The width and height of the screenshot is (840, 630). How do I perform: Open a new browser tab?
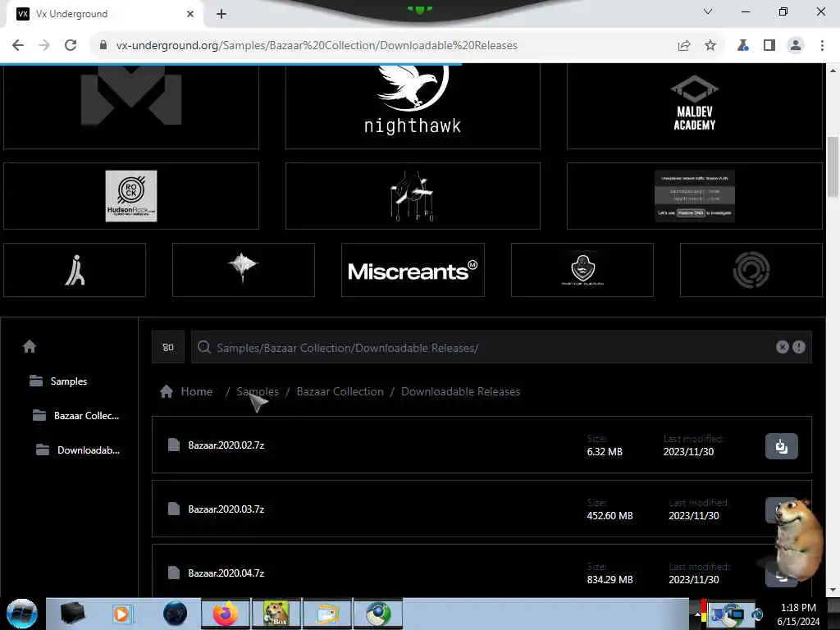click(221, 14)
